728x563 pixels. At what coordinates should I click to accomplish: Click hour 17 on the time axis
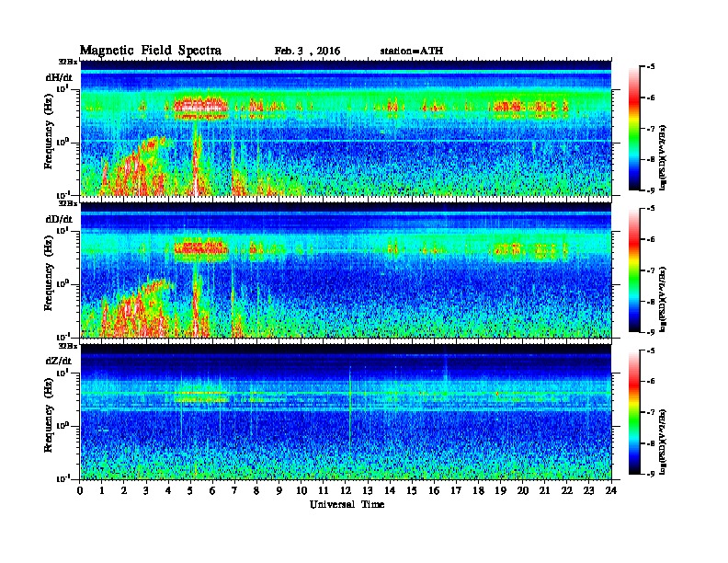457,491
